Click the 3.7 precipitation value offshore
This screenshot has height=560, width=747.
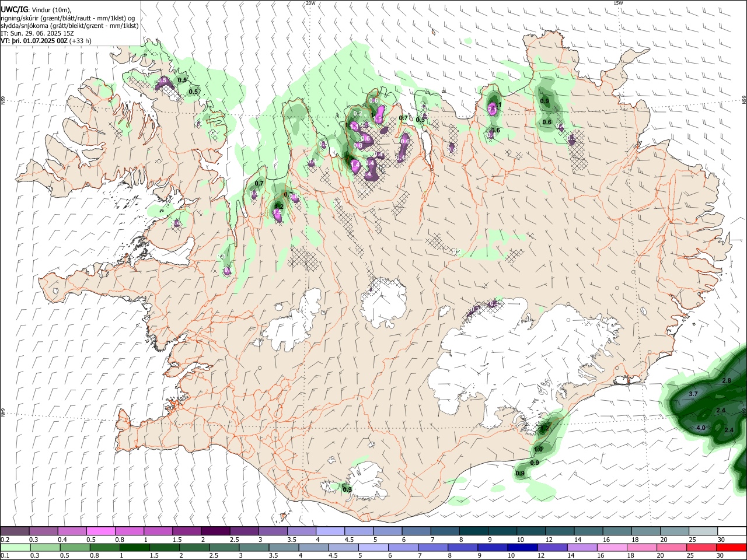point(693,394)
